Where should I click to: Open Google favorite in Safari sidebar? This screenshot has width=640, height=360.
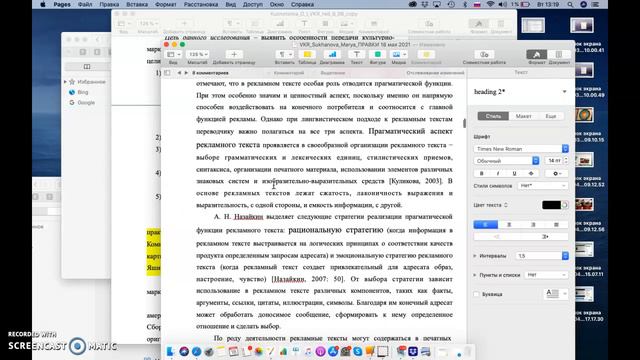tap(86, 102)
